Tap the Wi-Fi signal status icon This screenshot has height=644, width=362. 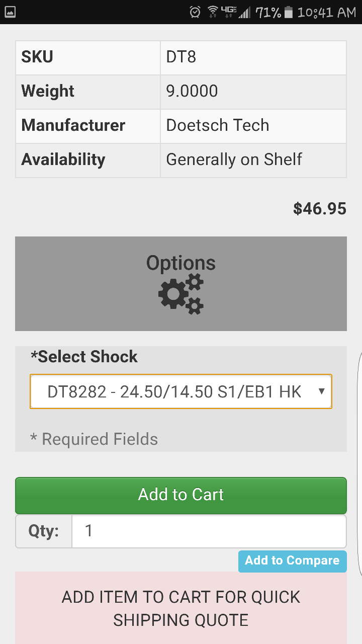[x=213, y=12]
